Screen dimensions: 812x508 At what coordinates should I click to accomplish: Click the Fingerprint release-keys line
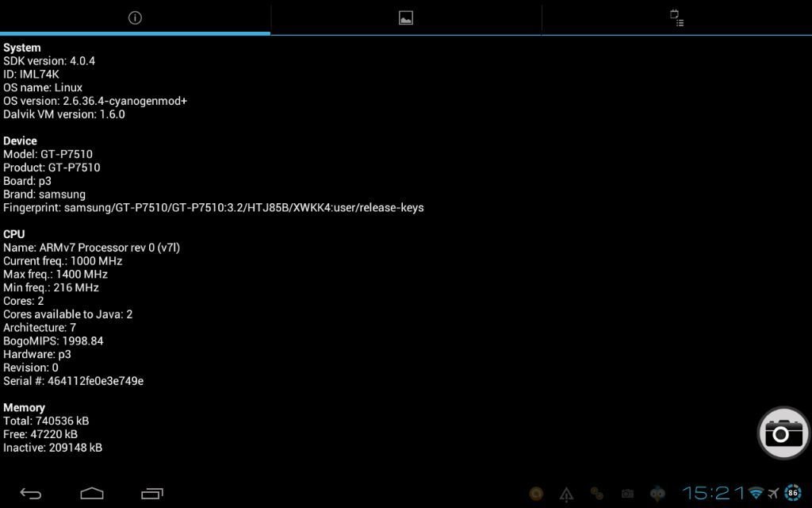click(213, 207)
